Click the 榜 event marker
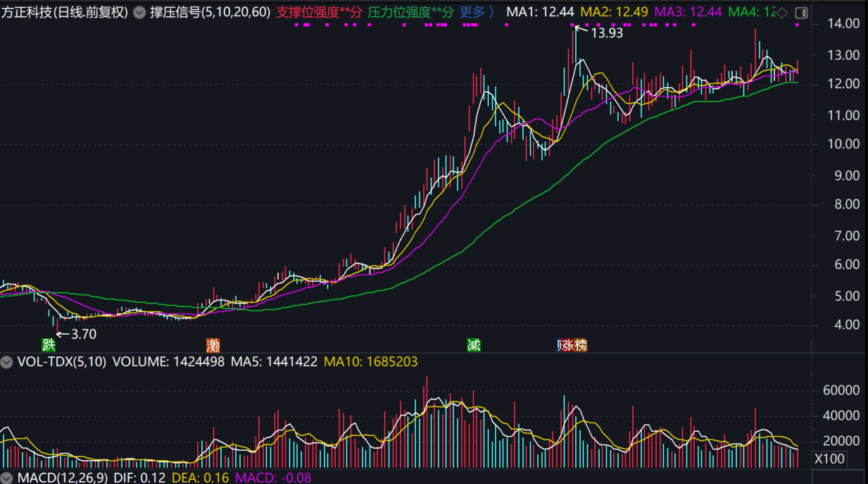 (x=579, y=345)
